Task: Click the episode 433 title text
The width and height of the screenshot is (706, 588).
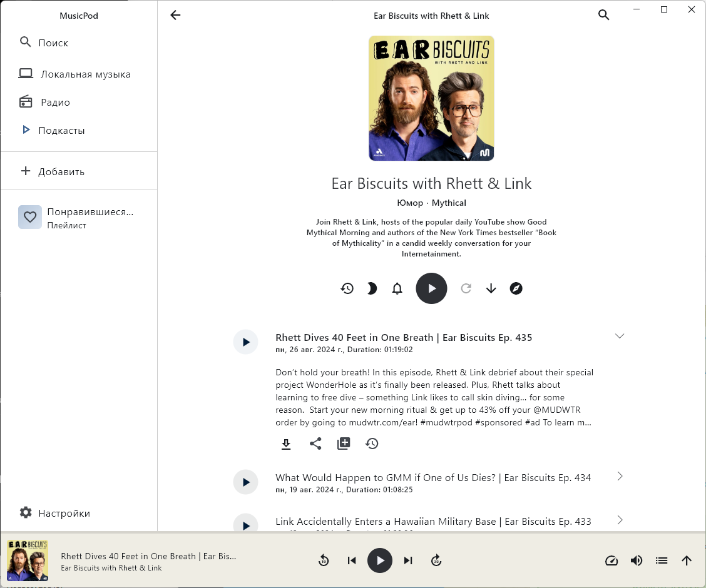Action: [433, 522]
